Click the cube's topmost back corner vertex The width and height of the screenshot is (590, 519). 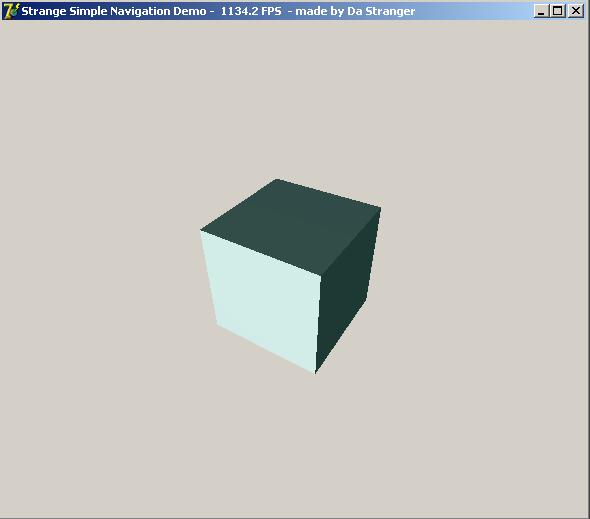(277, 179)
